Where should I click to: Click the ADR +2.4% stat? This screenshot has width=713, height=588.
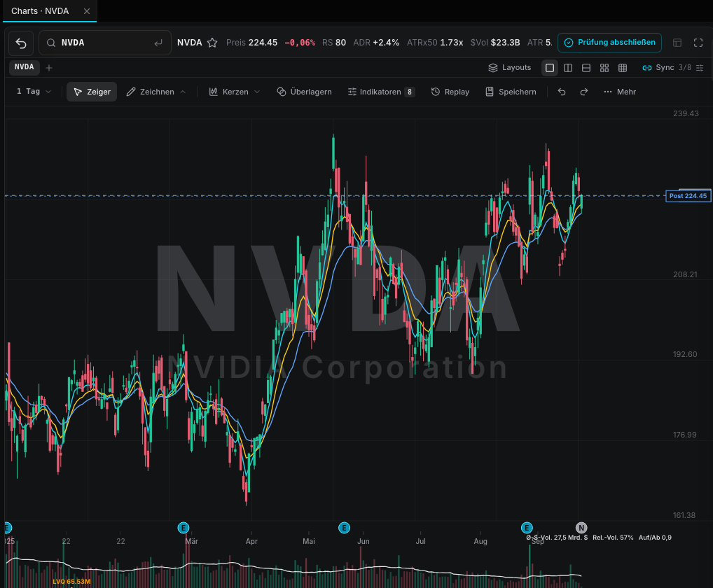[x=376, y=43]
